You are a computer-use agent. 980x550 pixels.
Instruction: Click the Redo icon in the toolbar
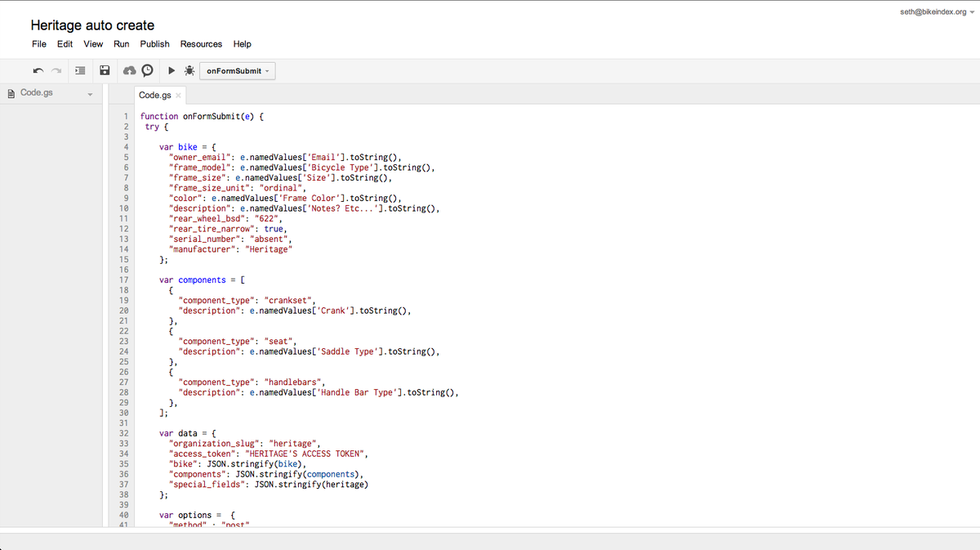click(56, 70)
